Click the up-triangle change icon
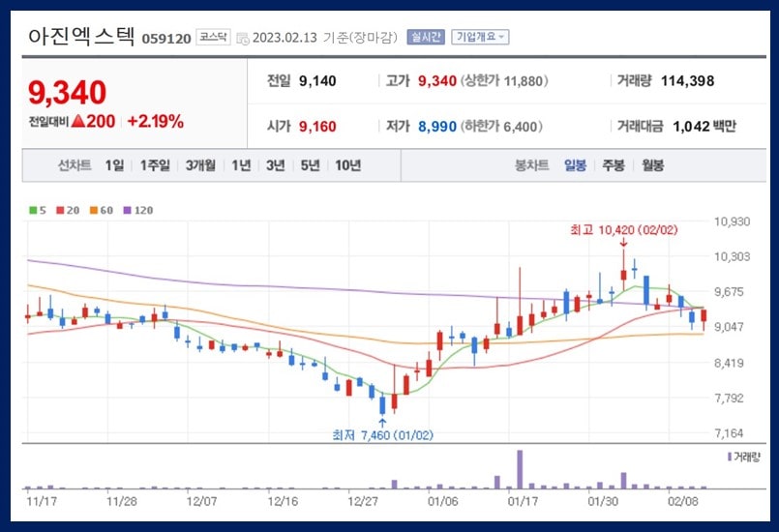This screenshot has height=532, width=779. [78, 121]
